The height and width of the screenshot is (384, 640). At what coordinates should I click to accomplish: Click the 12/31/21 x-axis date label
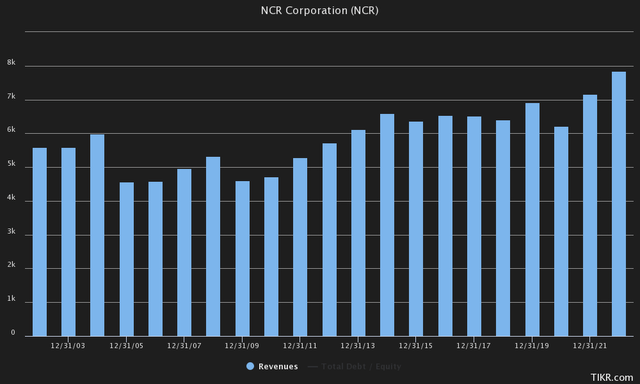[x=590, y=346]
